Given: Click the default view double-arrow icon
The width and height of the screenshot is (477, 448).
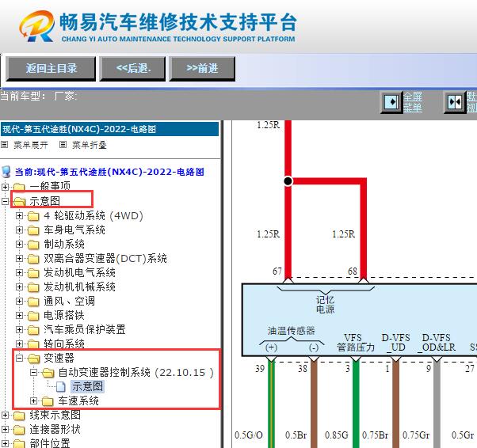Looking at the screenshot, I should pos(455,102).
